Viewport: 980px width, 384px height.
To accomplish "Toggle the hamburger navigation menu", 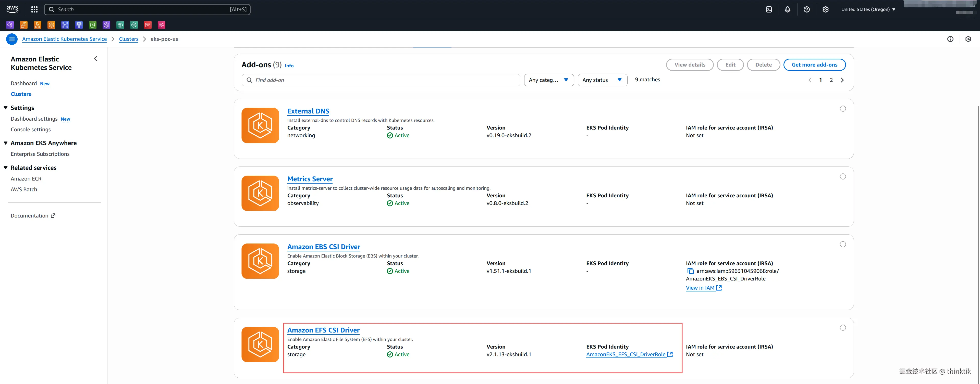I will (x=12, y=39).
